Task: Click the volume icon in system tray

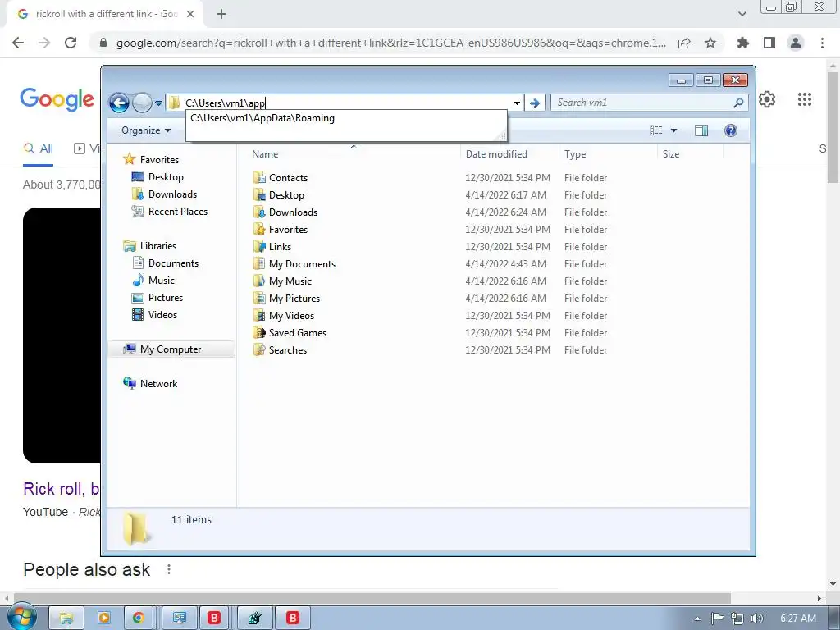Action: [757, 619]
